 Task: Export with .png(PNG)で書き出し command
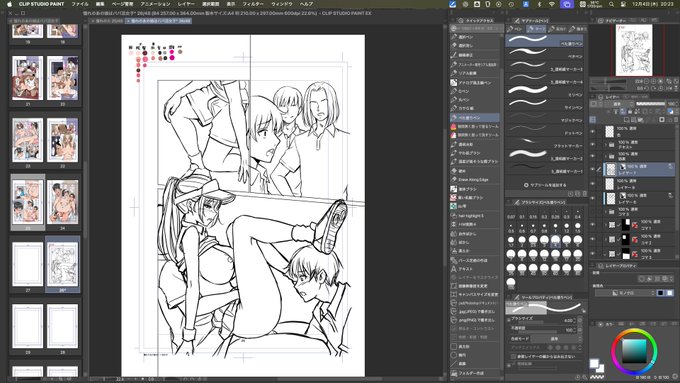[x=474, y=320]
